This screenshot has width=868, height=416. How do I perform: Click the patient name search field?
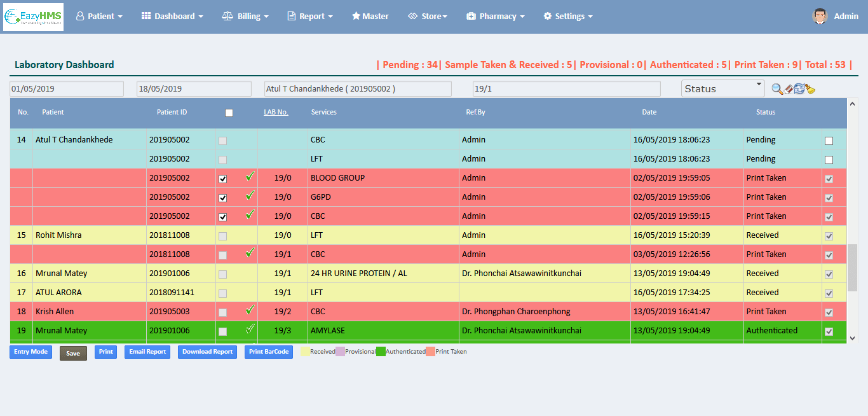[358, 89]
